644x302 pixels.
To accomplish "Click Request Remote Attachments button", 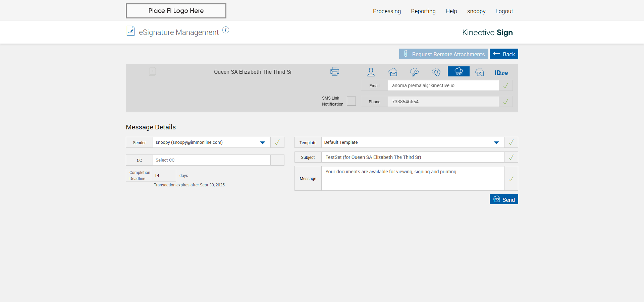I will coord(443,54).
